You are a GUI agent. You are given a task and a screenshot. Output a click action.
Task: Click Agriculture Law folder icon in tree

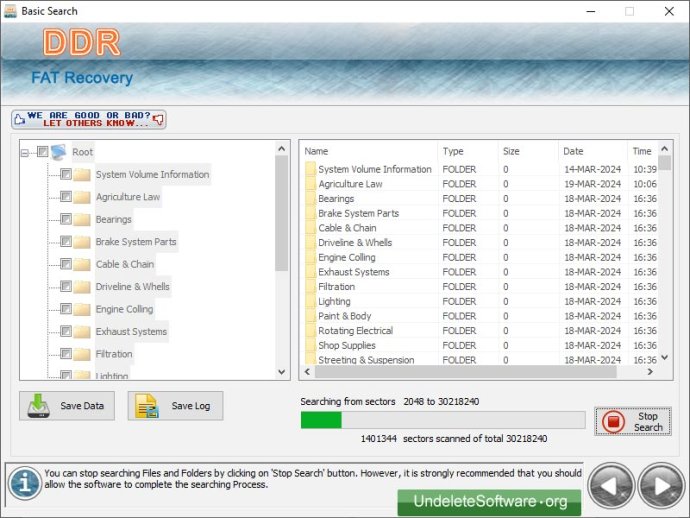point(82,197)
